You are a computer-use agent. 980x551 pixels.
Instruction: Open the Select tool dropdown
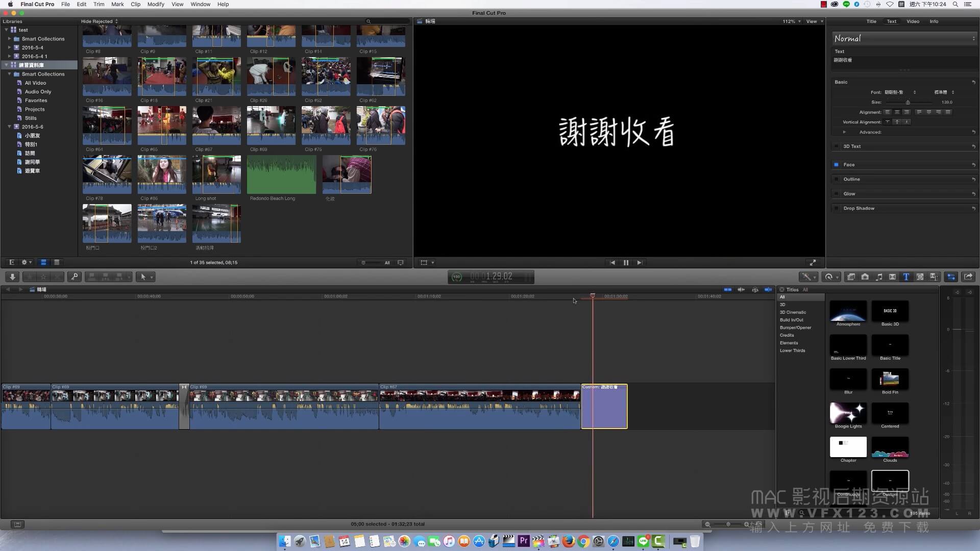tap(146, 277)
